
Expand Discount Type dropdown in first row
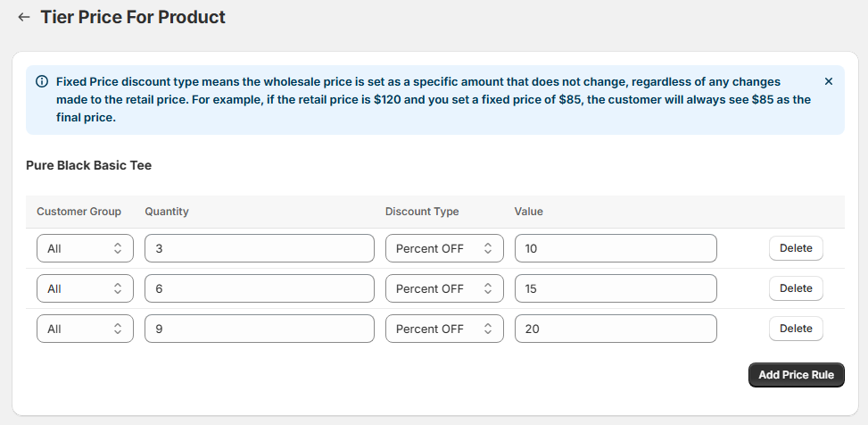click(x=444, y=248)
